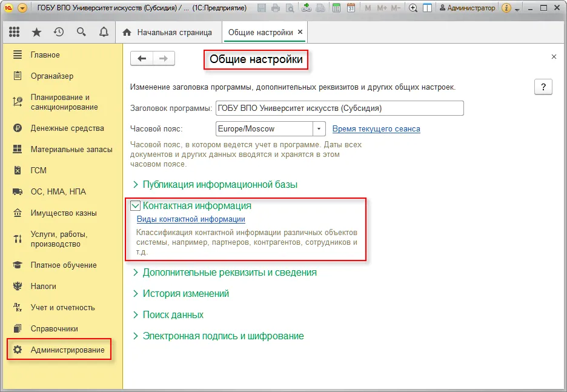This screenshot has width=567, height=392.
Task: Click the Заголовок программы input field
Action: tap(340, 108)
